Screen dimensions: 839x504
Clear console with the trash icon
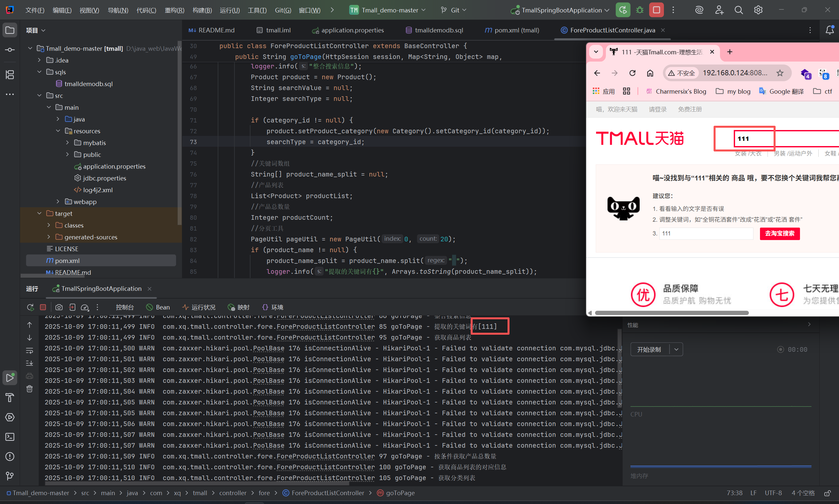pyautogui.click(x=30, y=389)
